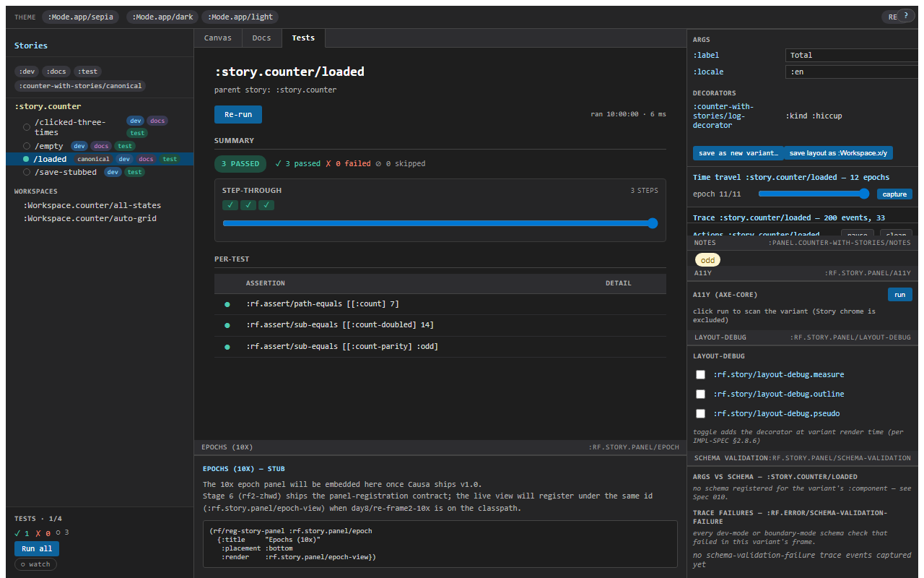Select the /empty story radio

pyautogui.click(x=27, y=146)
